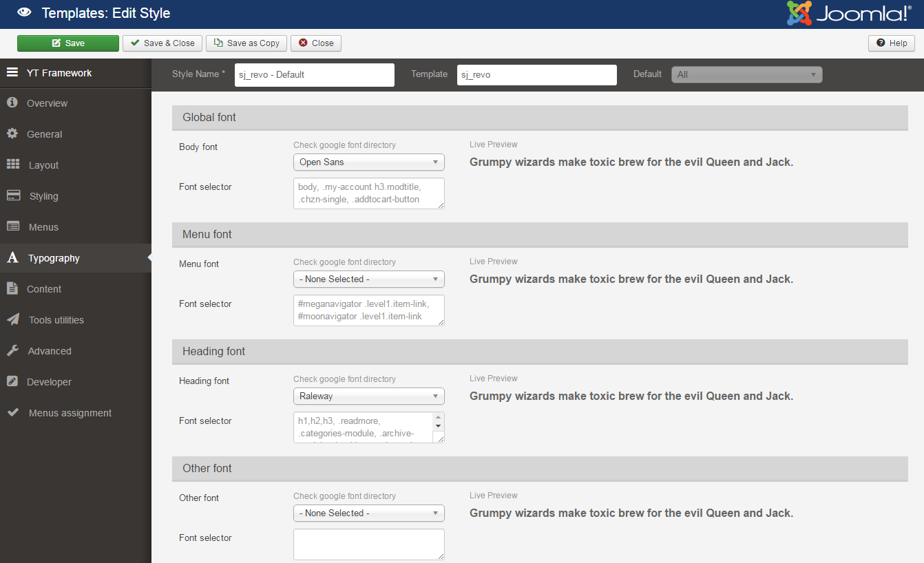Open the Default language All dropdown
Viewport: 924px width, 563px height.
point(747,74)
